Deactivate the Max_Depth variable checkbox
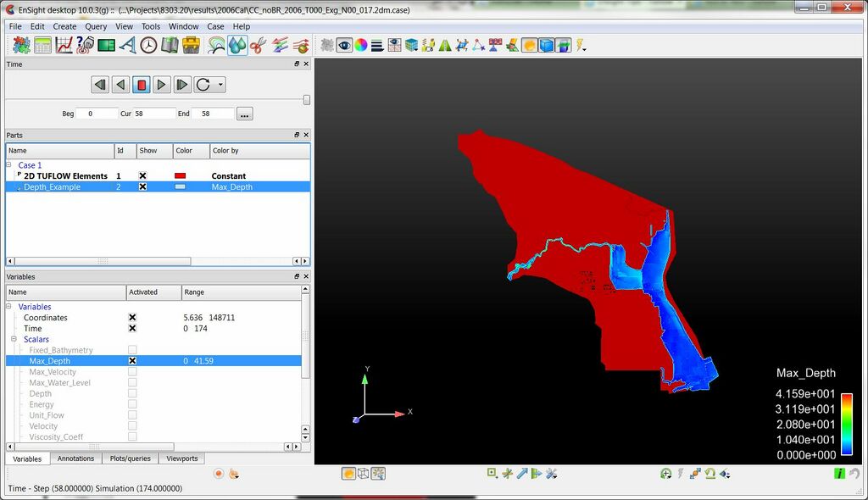This screenshot has height=500, width=868. [x=132, y=361]
